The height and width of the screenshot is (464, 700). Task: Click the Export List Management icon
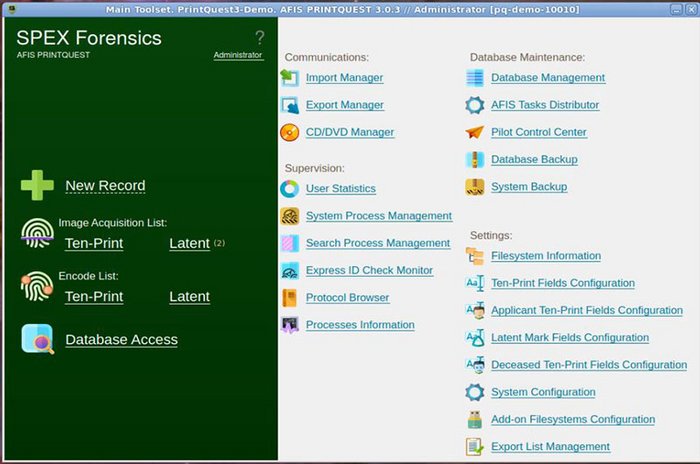tap(475, 447)
